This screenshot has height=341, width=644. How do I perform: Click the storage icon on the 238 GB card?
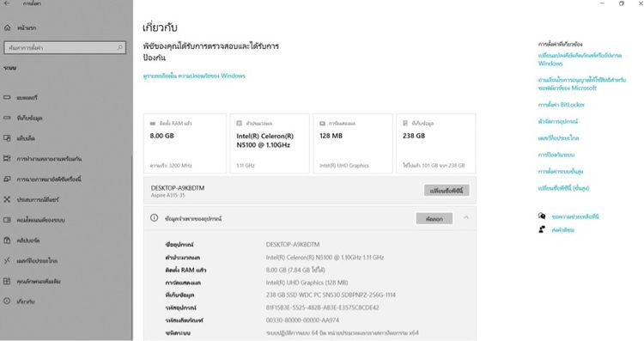(405, 123)
